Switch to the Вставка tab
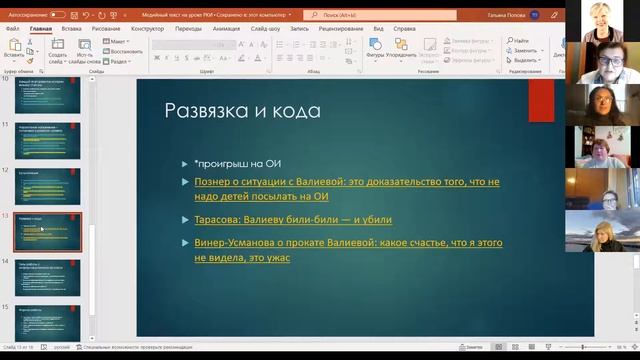Screen dimensions: 640x360 71,29
